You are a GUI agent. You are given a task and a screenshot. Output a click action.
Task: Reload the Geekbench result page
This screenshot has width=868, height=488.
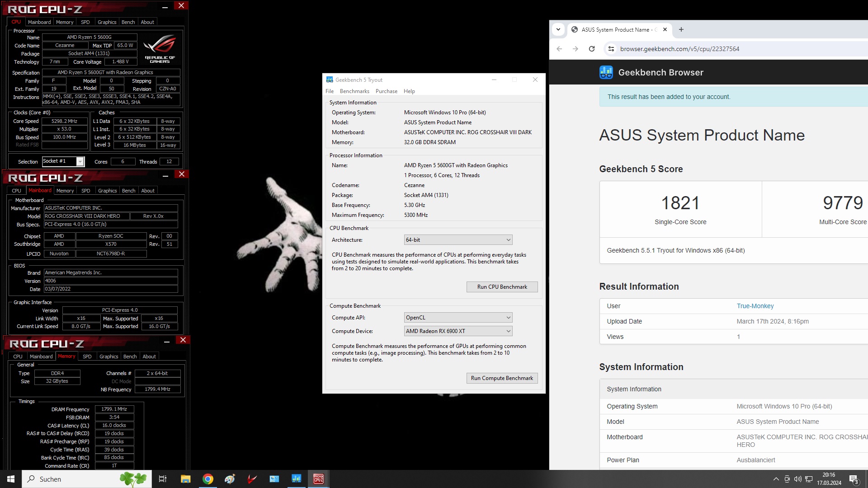tap(591, 49)
